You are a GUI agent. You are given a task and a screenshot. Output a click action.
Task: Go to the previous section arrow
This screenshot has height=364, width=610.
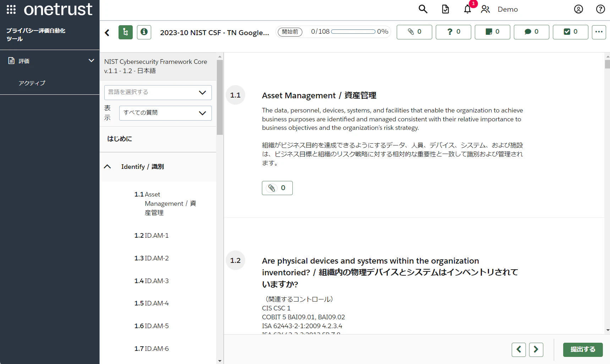pos(519,349)
